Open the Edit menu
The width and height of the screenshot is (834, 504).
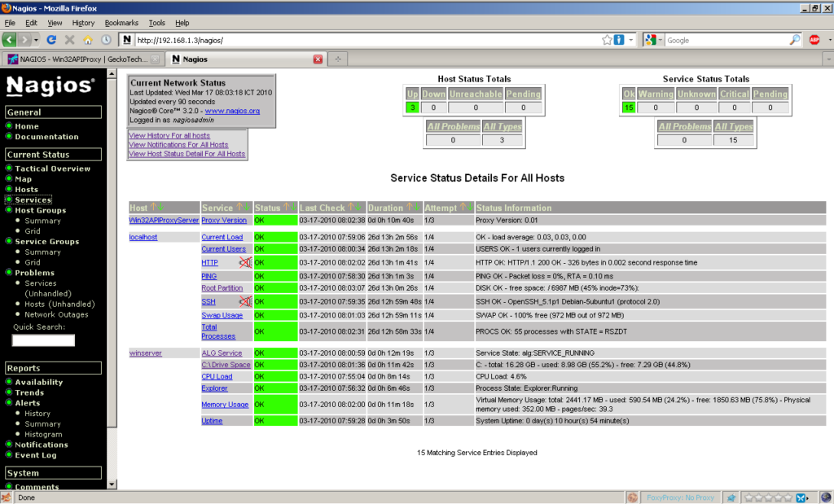click(31, 23)
